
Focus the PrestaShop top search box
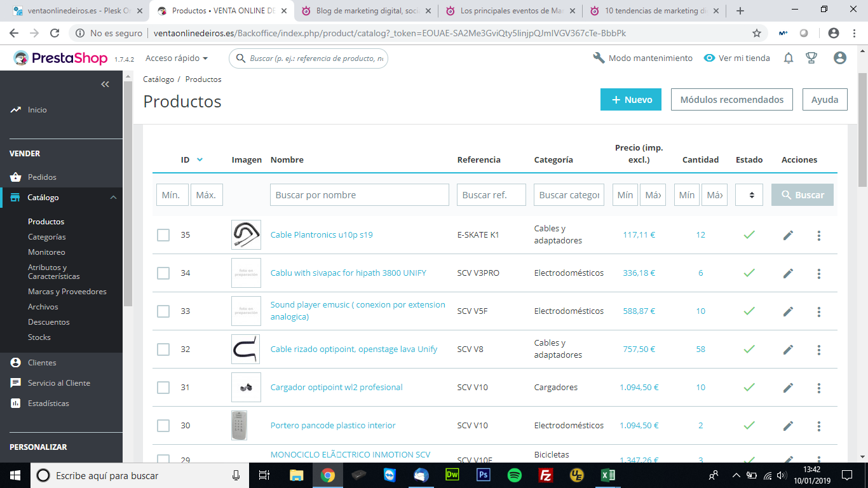click(308, 58)
